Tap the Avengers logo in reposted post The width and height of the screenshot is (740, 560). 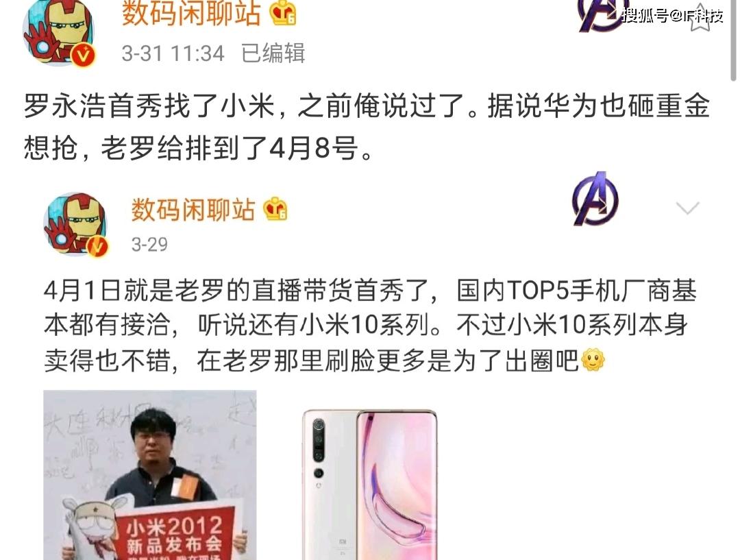[x=595, y=198]
